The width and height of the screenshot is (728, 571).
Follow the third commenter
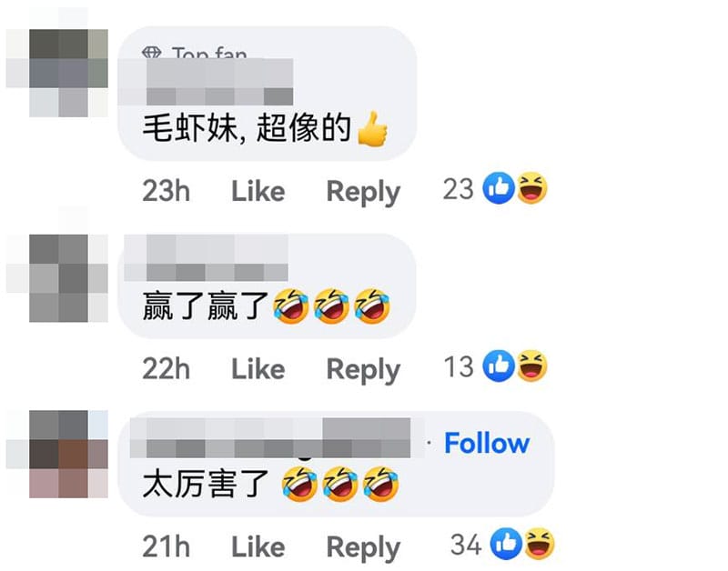pos(487,443)
